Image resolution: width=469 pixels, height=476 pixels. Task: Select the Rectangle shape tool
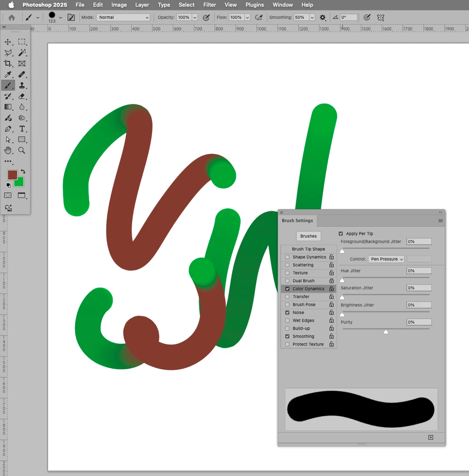click(22, 139)
